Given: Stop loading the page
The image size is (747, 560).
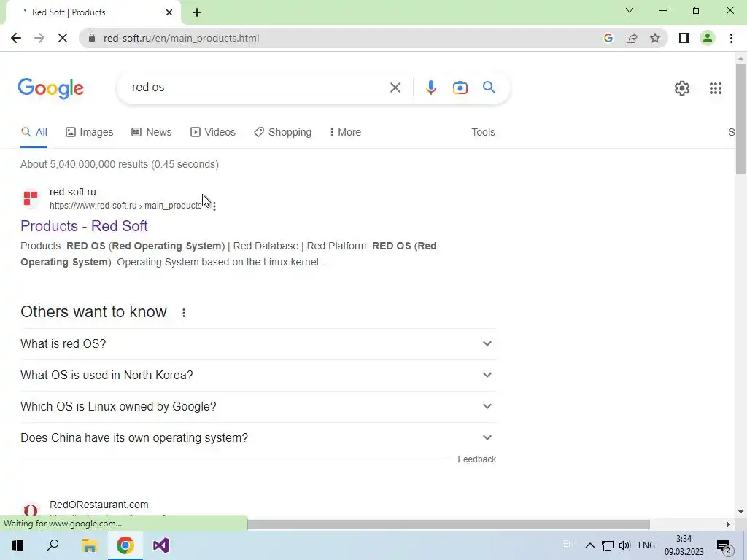Looking at the screenshot, I should pos(63,38).
